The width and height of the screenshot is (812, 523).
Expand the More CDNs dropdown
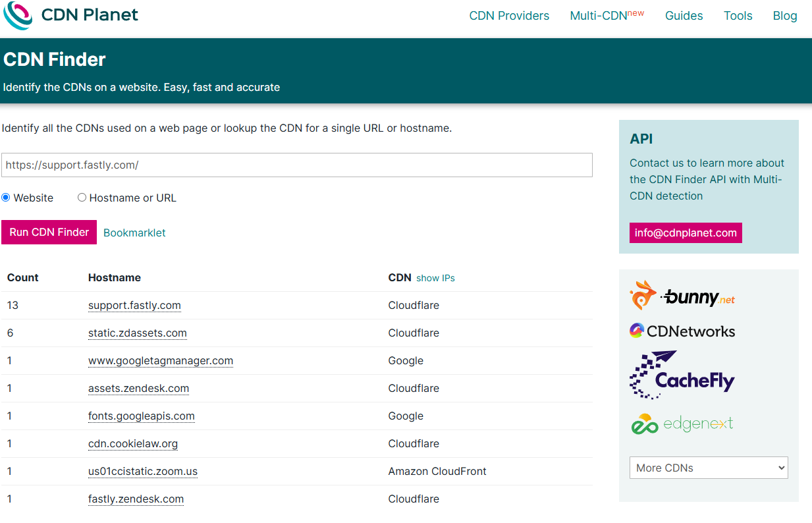point(709,468)
